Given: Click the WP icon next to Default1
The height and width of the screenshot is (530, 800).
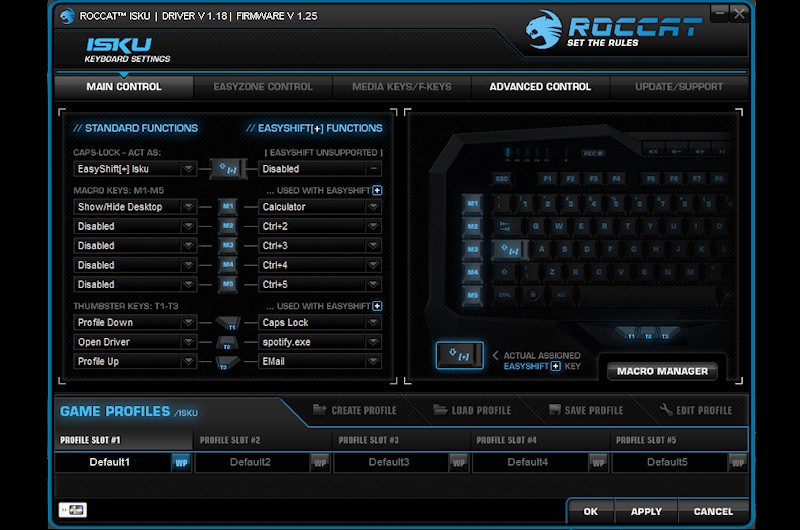Looking at the screenshot, I should [181, 462].
